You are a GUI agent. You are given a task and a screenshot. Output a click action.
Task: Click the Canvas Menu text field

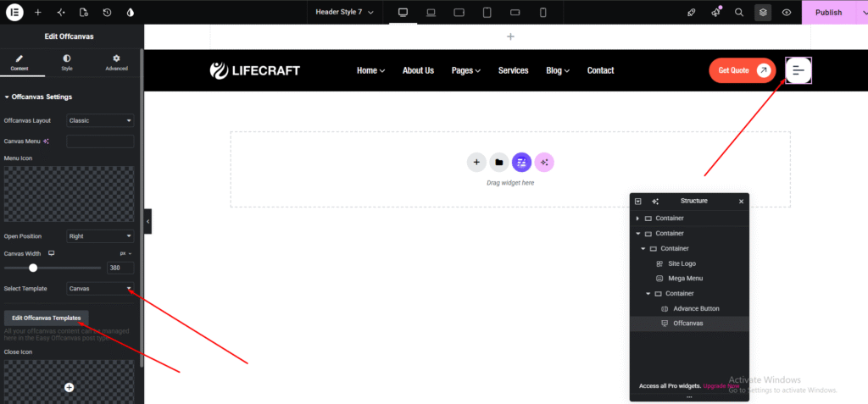click(100, 141)
